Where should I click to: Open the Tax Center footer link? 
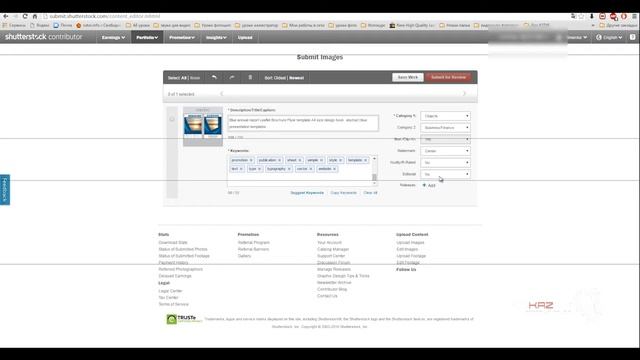tap(168, 298)
